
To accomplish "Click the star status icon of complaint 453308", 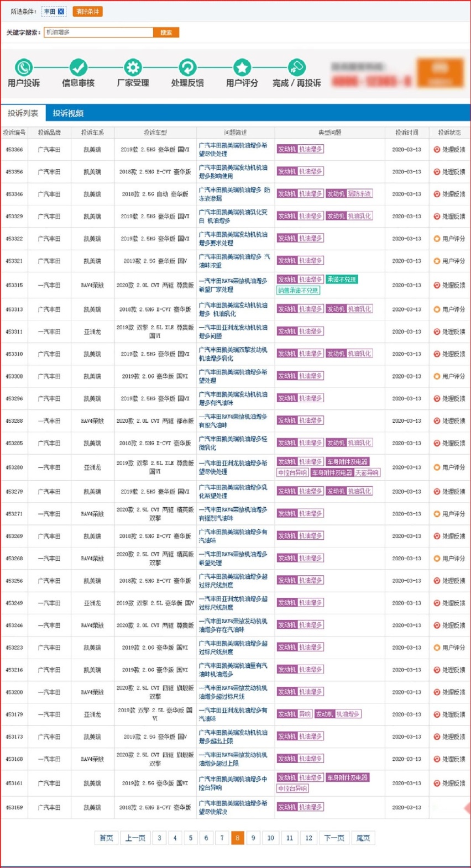I will click(437, 376).
